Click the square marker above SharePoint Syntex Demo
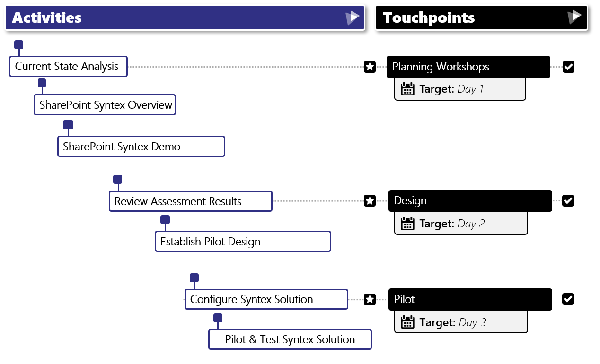 coord(68,125)
